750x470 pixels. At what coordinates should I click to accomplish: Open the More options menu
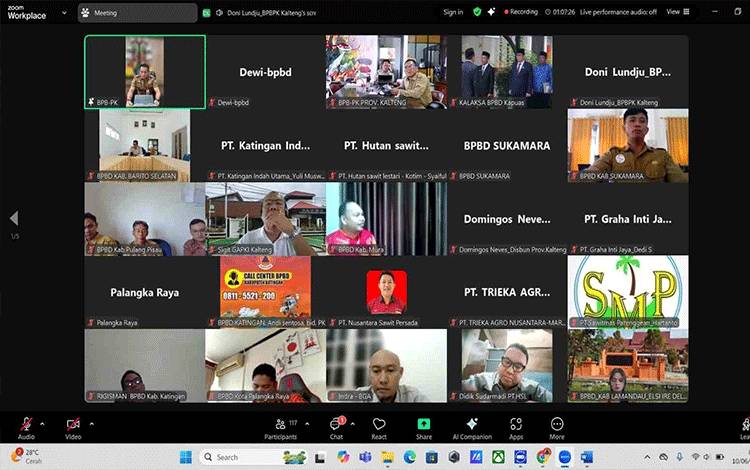tap(557, 428)
